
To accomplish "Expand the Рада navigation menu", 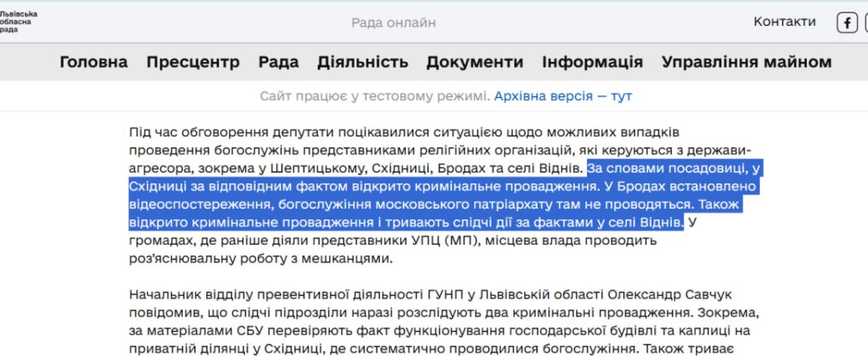I will coord(278,62).
